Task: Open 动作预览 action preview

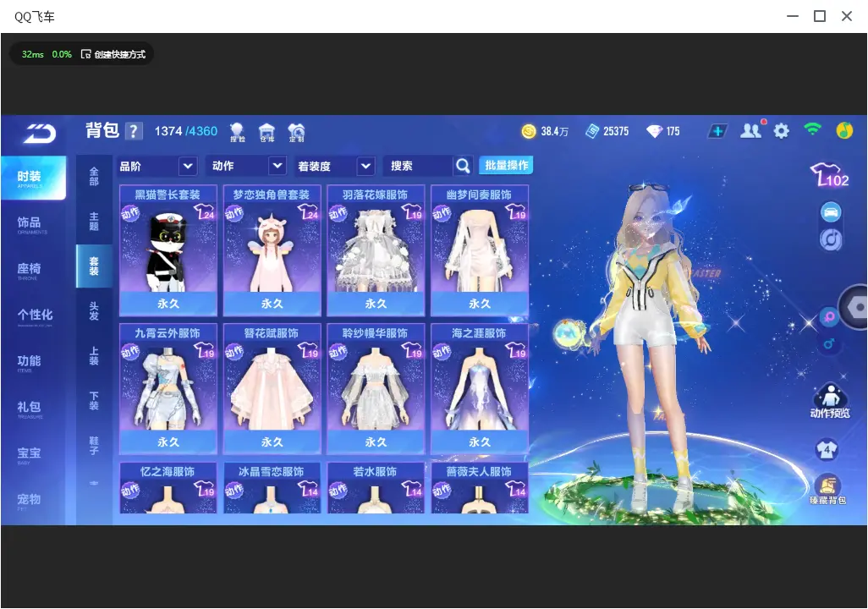Action: click(x=830, y=401)
